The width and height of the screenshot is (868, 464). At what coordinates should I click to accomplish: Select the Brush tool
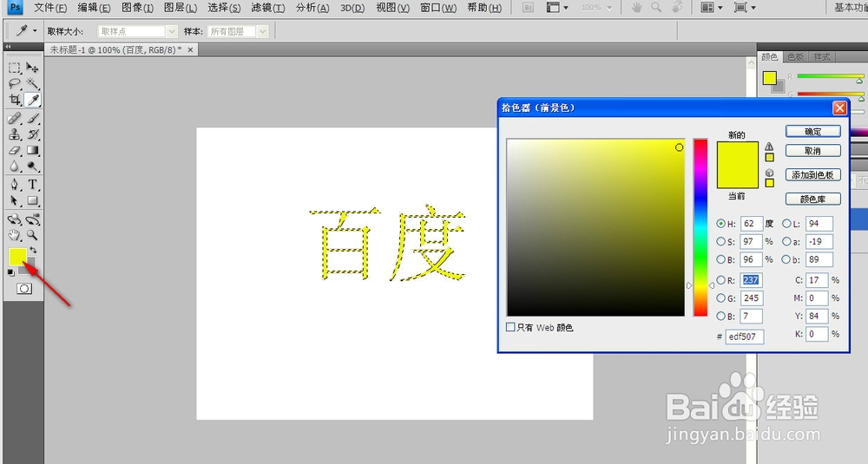click(33, 118)
